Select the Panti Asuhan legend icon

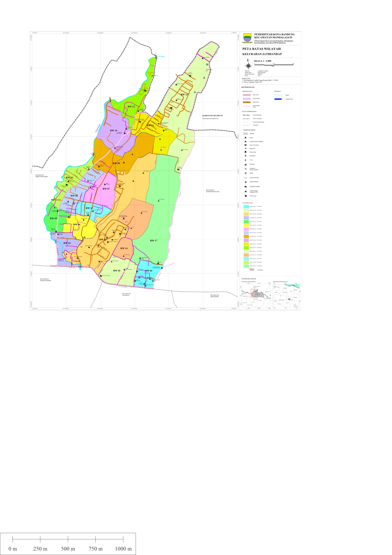pyautogui.click(x=245, y=196)
